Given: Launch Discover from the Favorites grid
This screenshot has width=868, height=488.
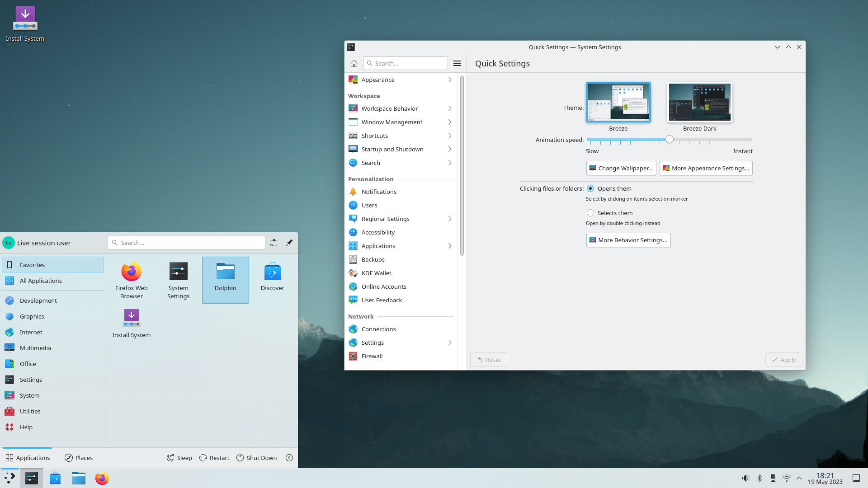Looking at the screenshot, I should coord(273,280).
